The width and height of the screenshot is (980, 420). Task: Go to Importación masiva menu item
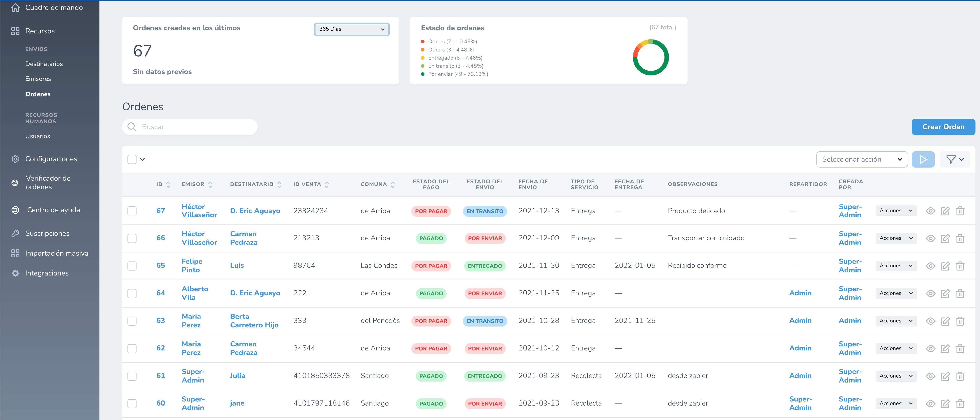point(57,253)
